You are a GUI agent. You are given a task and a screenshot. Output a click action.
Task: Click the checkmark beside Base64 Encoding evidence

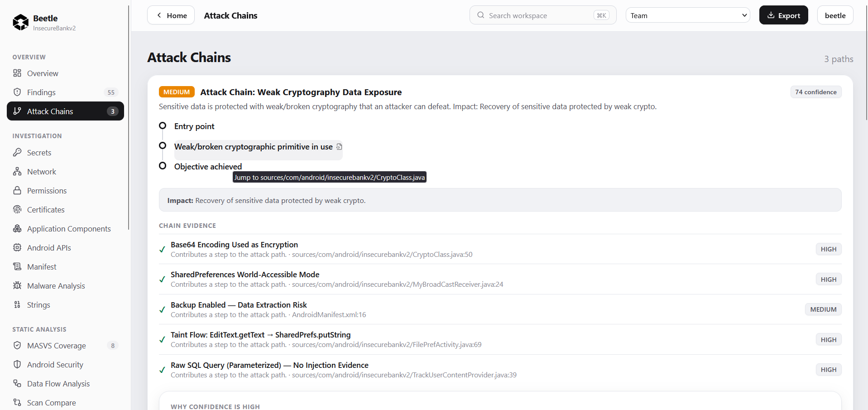pos(162,249)
